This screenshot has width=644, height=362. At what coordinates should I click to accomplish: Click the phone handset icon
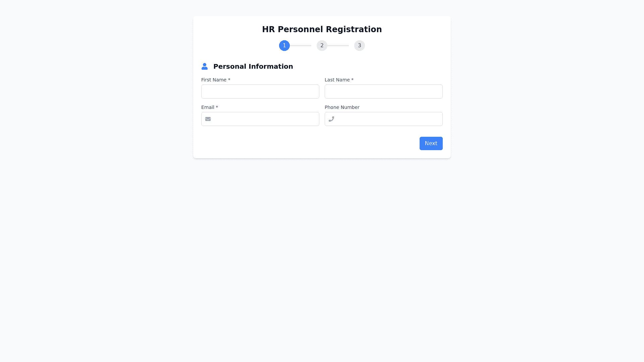point(331,119)
